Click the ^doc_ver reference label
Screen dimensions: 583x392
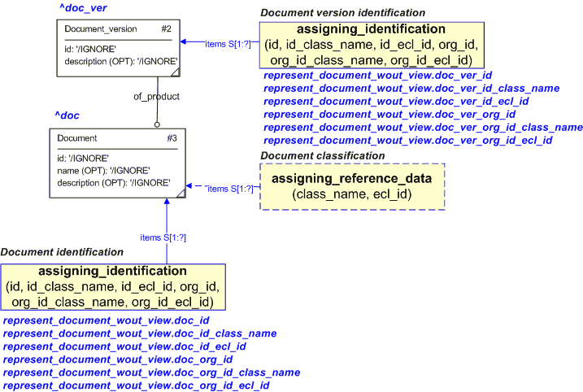83,8
